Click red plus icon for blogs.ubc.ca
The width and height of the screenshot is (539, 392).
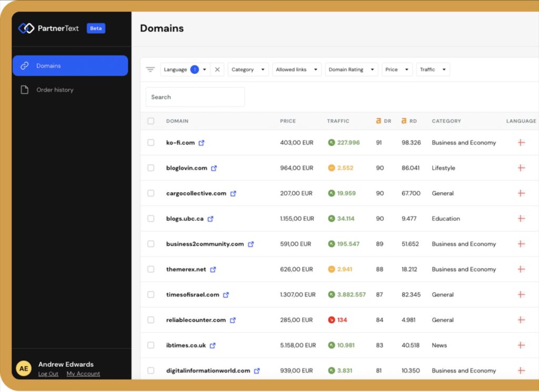(522, 218)
